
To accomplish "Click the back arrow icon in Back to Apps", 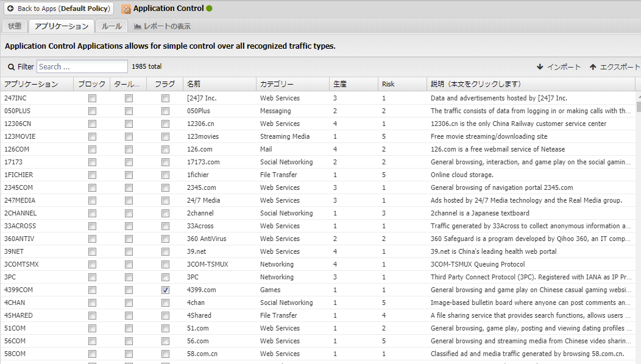I will click(x=10, y=9).
